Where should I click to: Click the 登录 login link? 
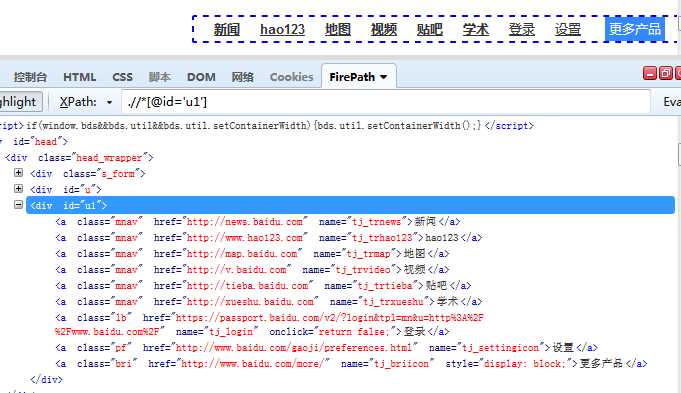click(x=522, y=30)
